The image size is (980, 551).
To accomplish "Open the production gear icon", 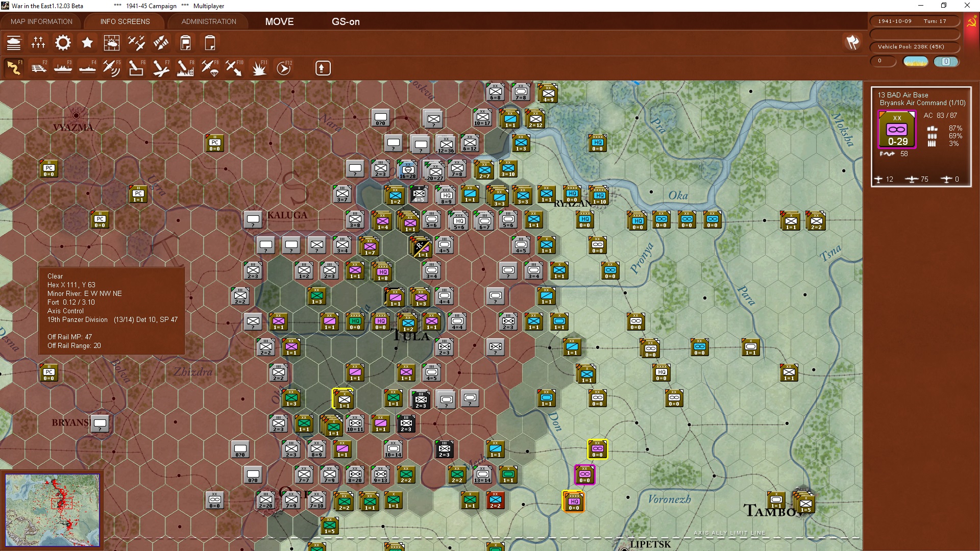I will tap(63, 43).
